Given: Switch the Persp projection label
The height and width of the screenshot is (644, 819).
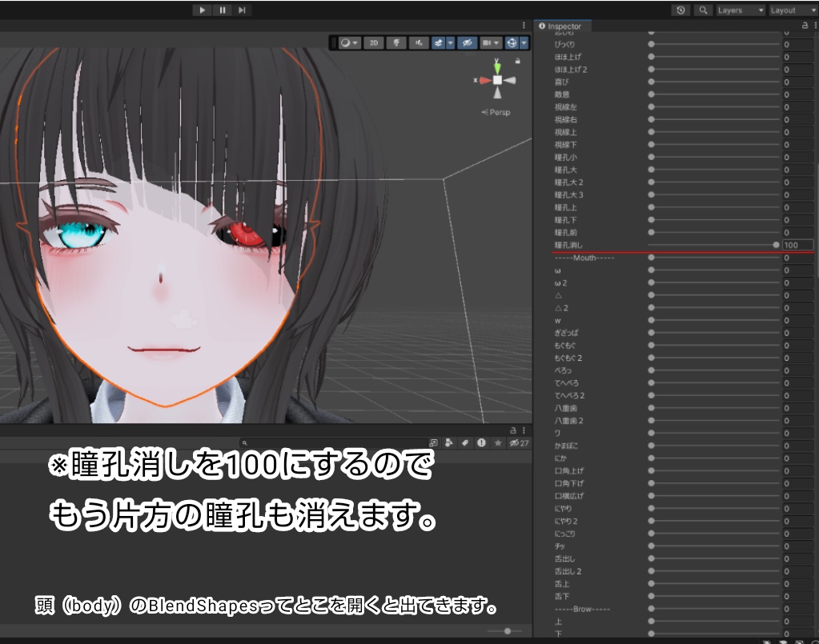Looking at the screenshot, I should [x=496, y=112].
